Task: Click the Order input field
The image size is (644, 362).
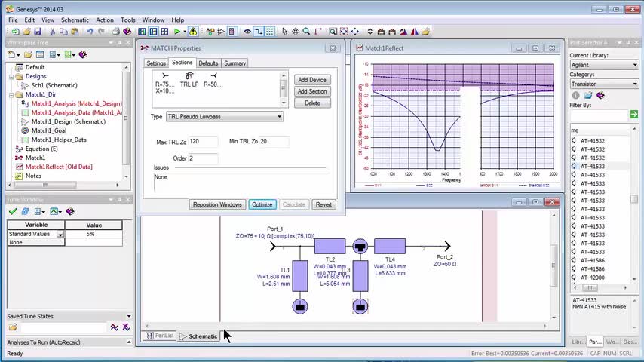Action: [x=203, y=158]
